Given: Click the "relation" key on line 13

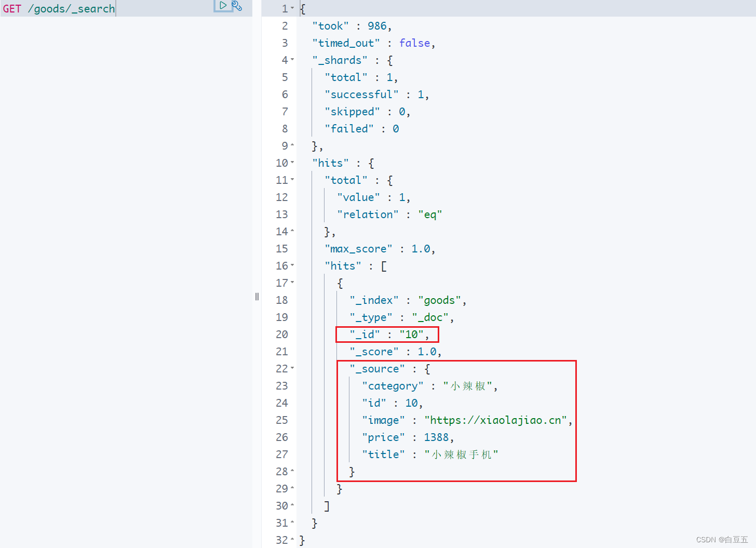Looking at the screenshot, I should [x=368, y=215].
